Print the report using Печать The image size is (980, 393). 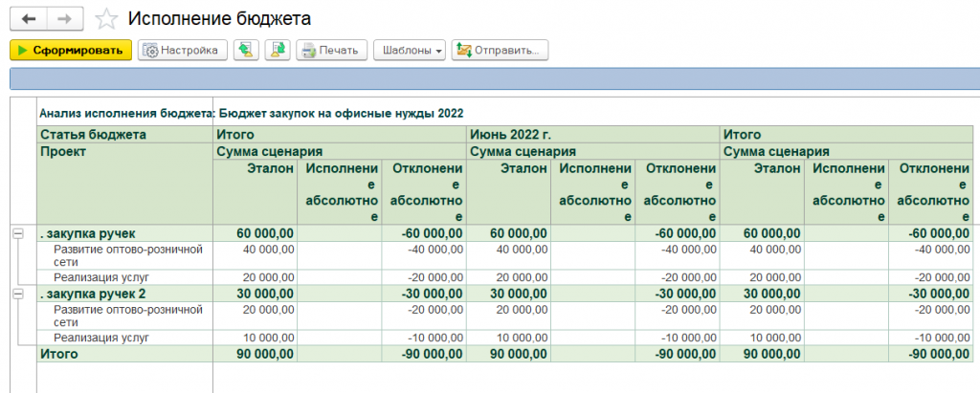click(x=331, y=51)
